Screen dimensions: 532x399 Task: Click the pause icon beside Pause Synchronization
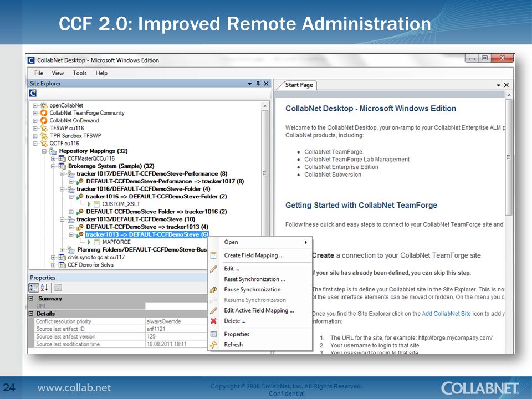(x=213, y=290)
